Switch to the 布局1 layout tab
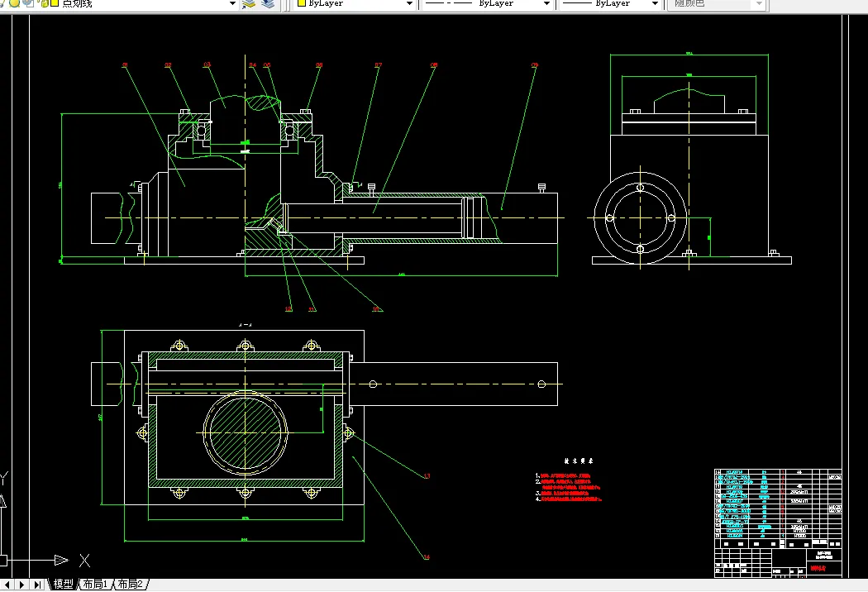This screenshot has height=592, width=868. click(x=95, y=585)
